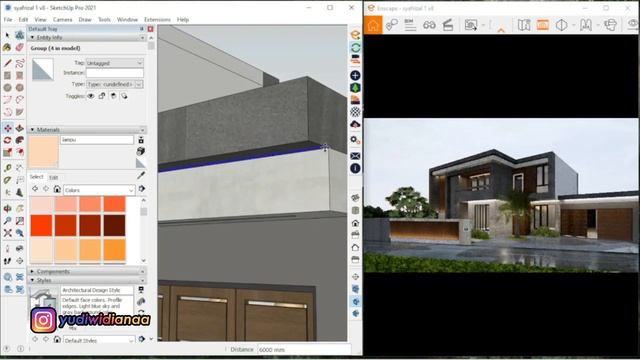The height and width of the screenshot is (360, 640).
Task: Open the Edit menu
Action: click(x=23, y=20)
